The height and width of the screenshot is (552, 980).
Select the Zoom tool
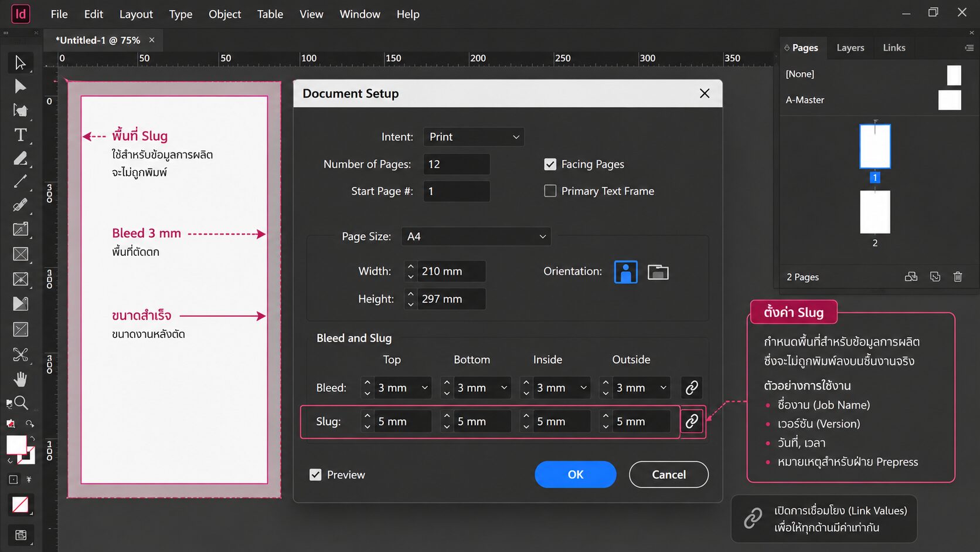[x=20, y=403]
